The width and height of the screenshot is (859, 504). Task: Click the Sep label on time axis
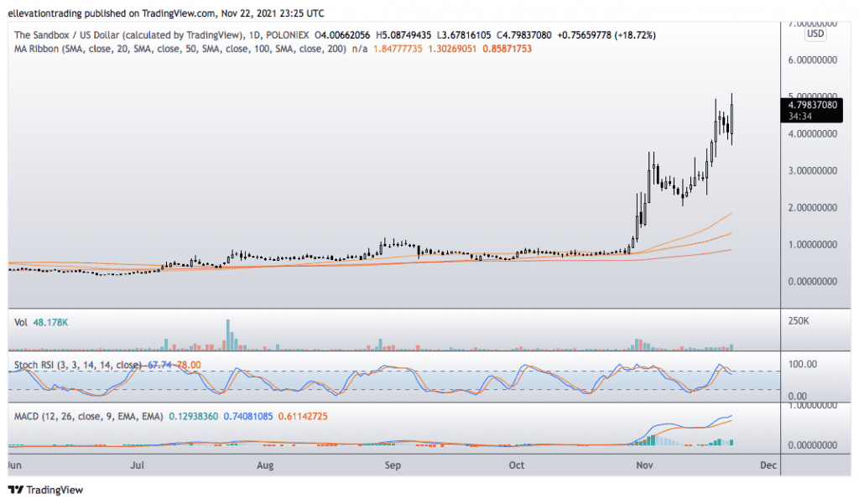[x=393, y=465]
